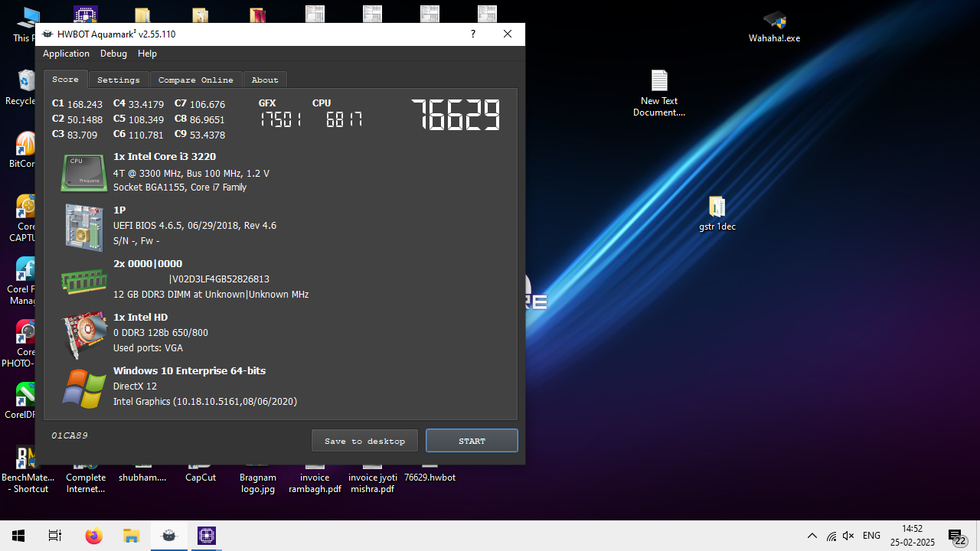
Task: Click the Aquamark taskbar icon
Action: click(169, 536)
